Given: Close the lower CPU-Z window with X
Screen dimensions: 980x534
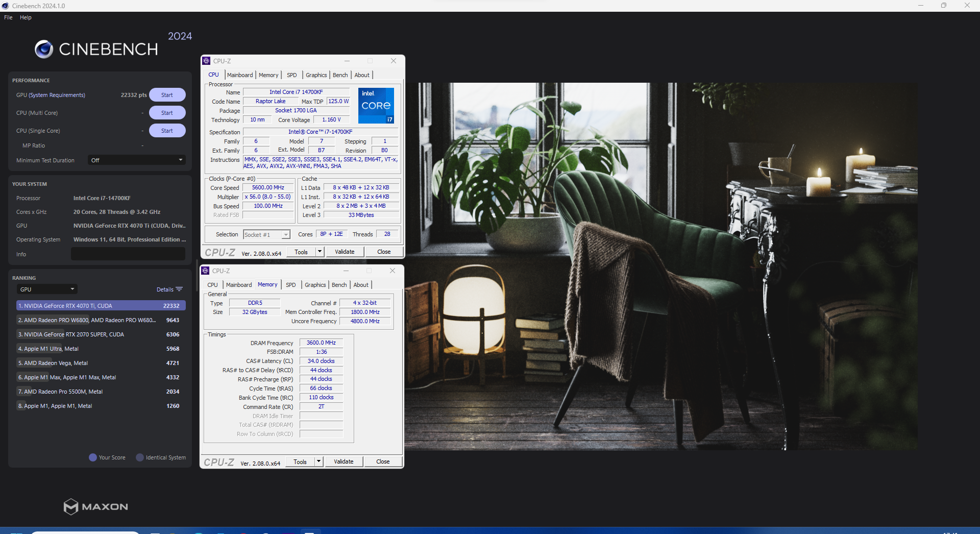Looking at the screenshot, I should [x=393, y=271].
